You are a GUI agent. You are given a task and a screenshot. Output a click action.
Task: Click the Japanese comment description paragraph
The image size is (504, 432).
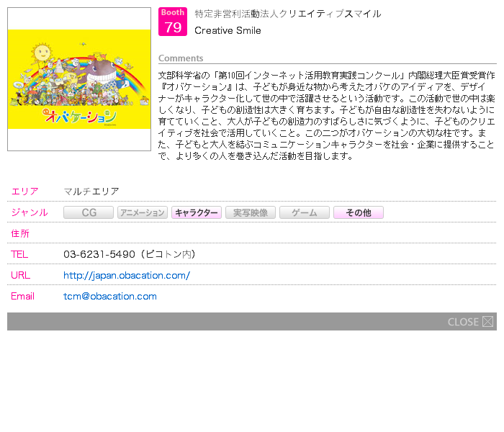point(327,115)
